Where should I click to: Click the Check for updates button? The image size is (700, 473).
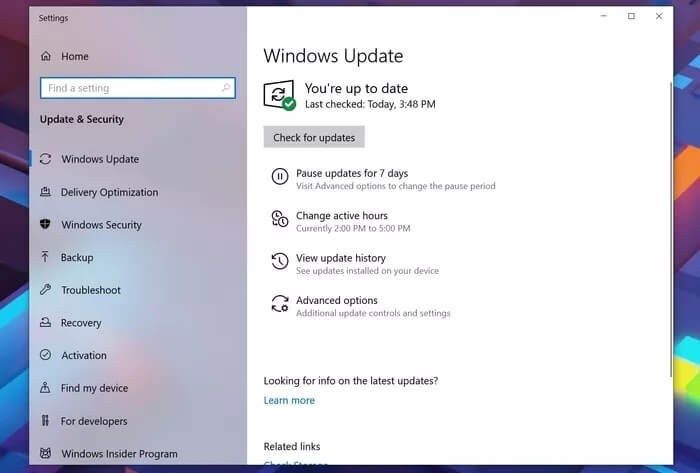point(314,137)
